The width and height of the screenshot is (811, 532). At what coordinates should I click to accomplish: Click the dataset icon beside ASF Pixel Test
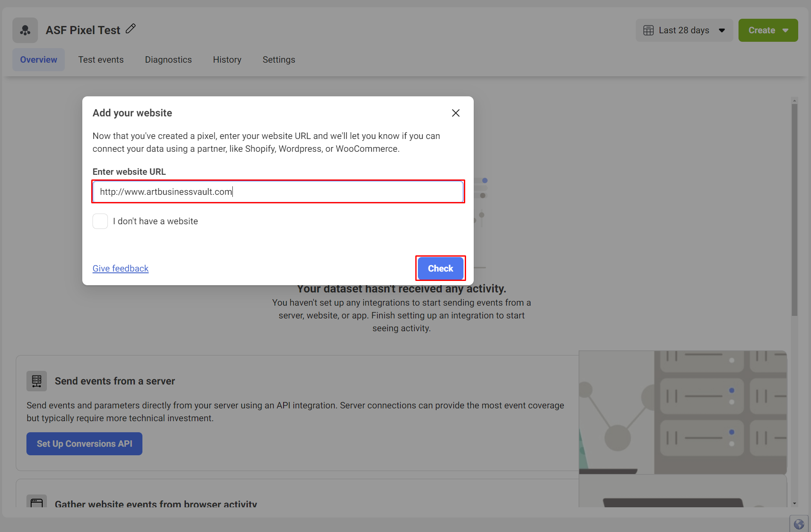point(25,30)
